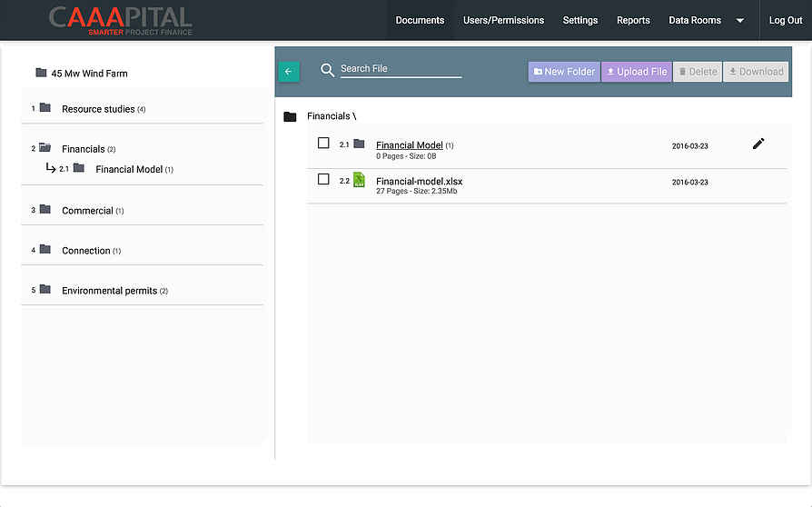The width and height of the screenshot is (812, 507).
Task: Tick the checkbox for Financial Model folder
Action: (x=323, y=143)
